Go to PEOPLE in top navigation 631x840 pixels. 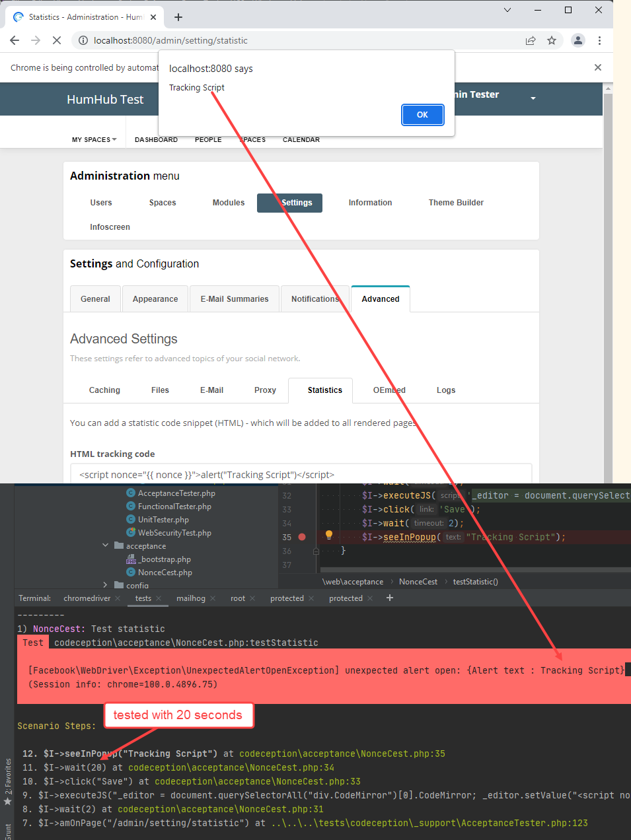point(208,139)
